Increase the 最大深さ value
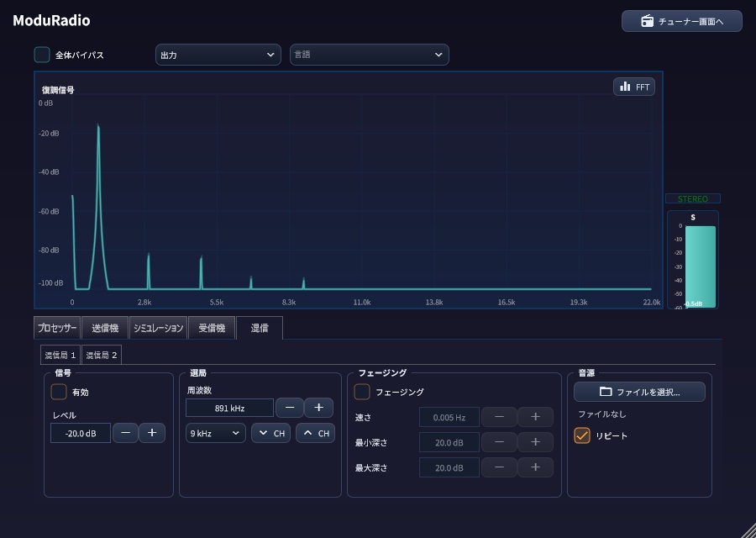This screenshot has height=538, width=756. (x=535, y=467)
